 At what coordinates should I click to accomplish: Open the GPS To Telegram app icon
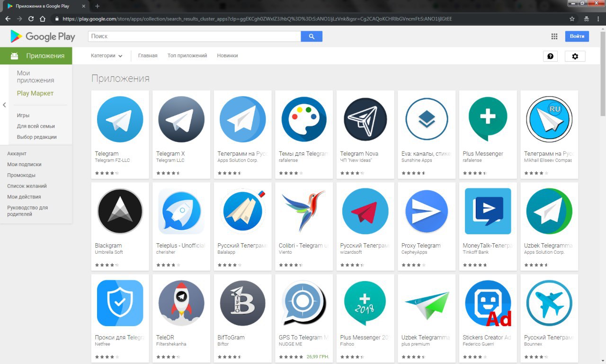click(x=304, y=303)
